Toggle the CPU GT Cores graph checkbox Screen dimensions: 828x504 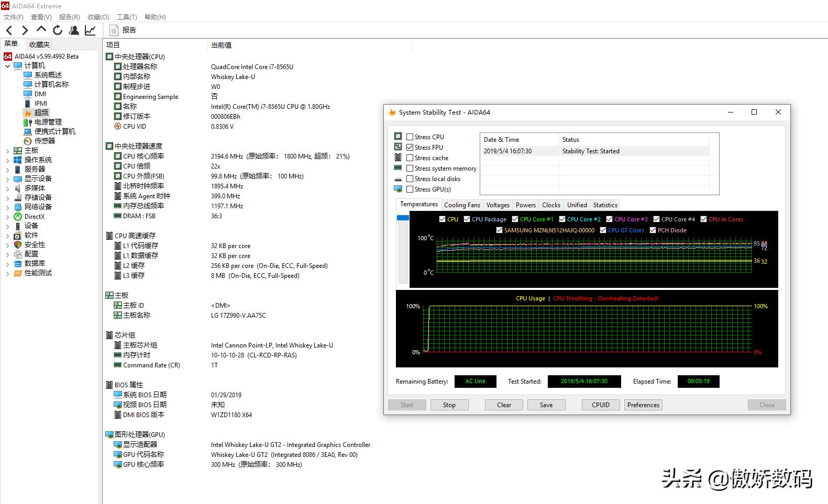pyautogui.click(x=603, y=230)
